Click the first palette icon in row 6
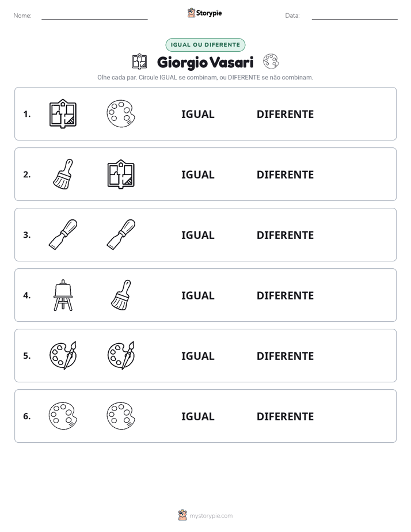Viewport: 411px width, 532px height. coord(63,416)
